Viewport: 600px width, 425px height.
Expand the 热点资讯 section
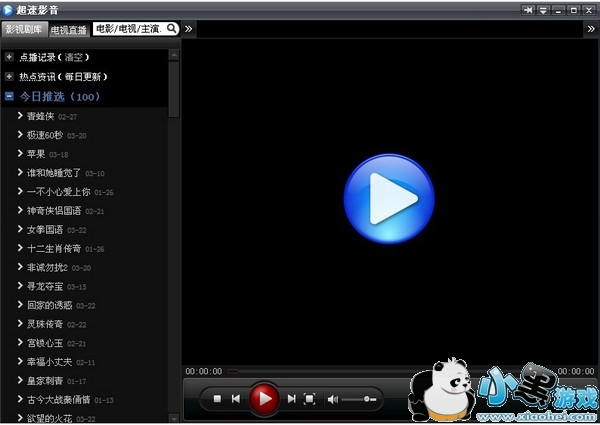(x=9, y=77)
